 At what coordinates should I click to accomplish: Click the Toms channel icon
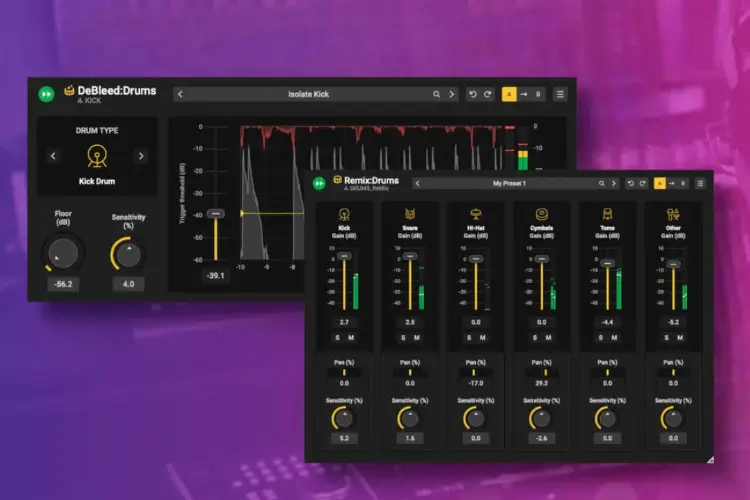607,214
